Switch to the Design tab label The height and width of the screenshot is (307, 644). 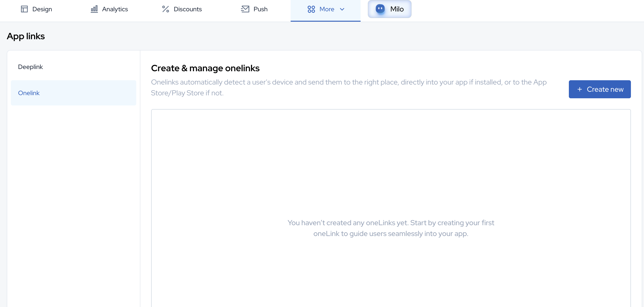pos(42,9)
